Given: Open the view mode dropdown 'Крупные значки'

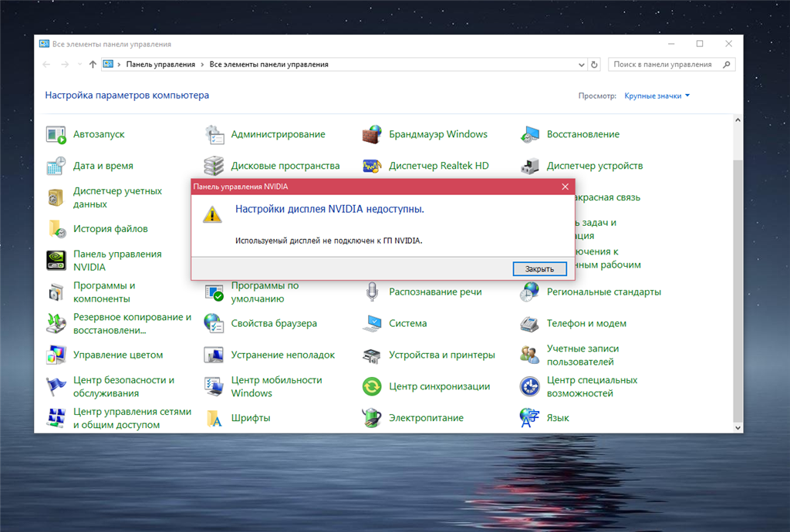Looking at the screenshot, I should click(x=657, y=96).
